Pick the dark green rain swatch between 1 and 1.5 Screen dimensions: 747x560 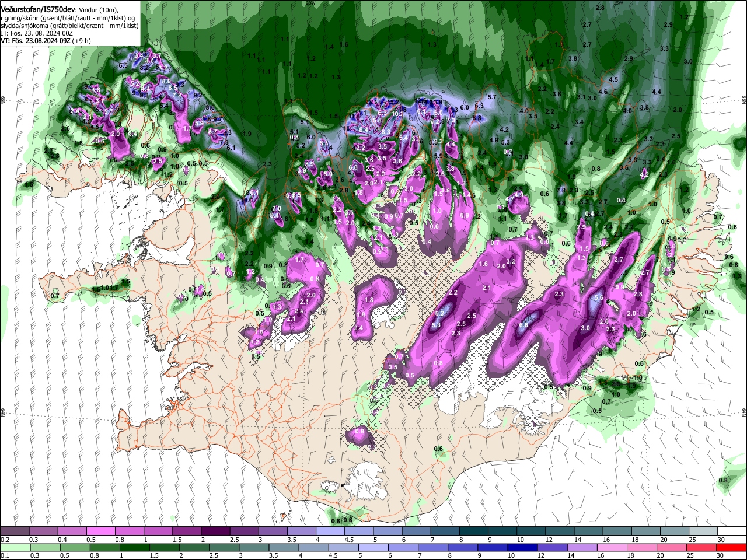134,548
